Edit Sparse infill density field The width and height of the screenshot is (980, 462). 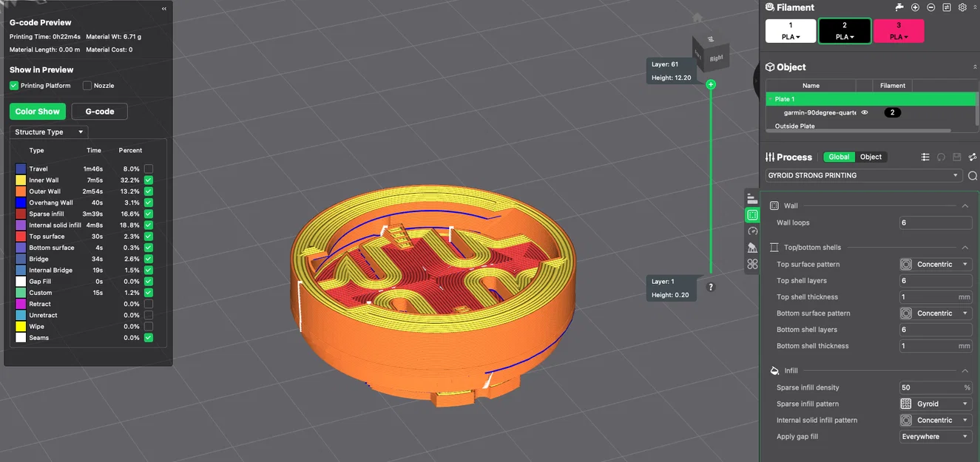(936, 387)
